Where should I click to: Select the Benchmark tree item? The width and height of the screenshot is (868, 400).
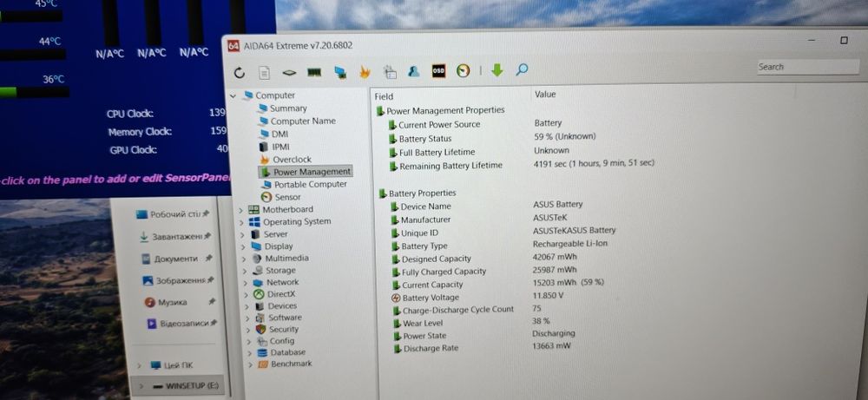(x=285, y=364)
